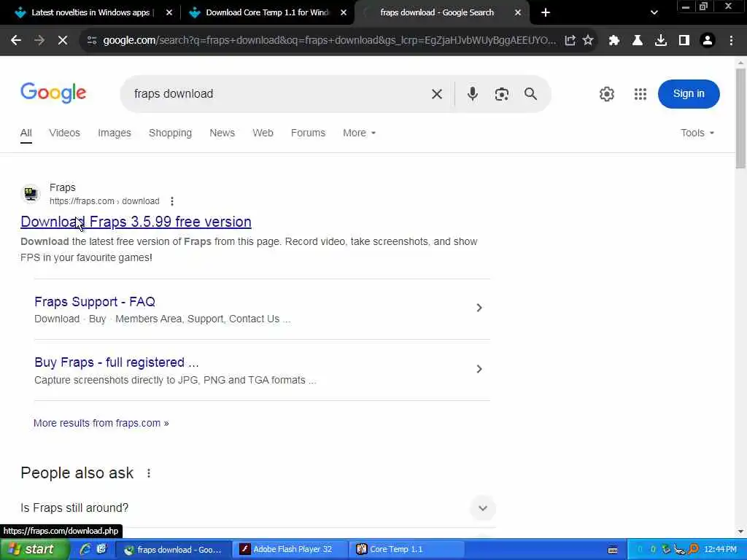The image size is (747, 560).
Task: Click the page vertical scrollbar thumb
Action: coord(740,118)
